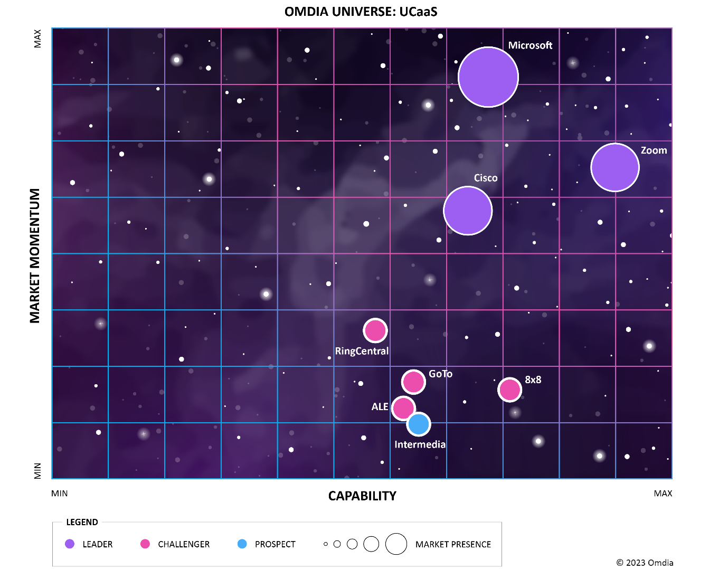Click the blue Intermedia prospect bubble
The width and height of the screenshot is (728, 569).
(x=419, y=424)
